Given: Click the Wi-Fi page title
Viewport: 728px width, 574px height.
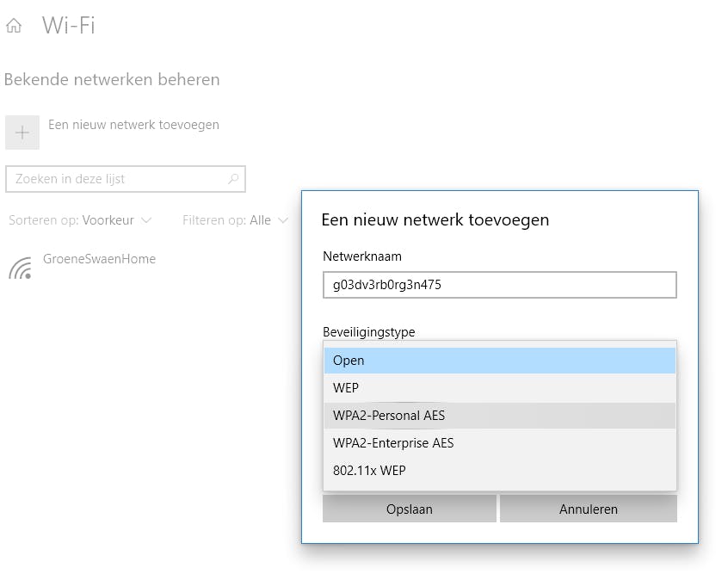Looking at the screenshot, I should (68, 26).
